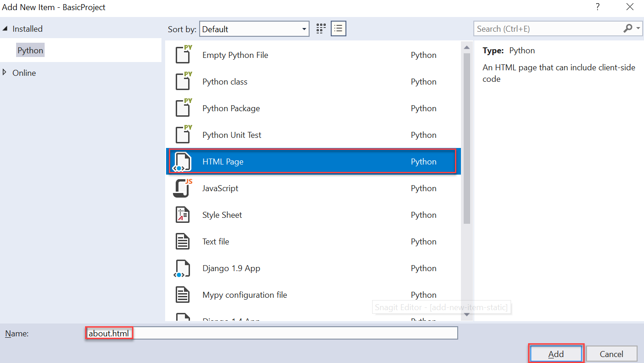This screenshot has width=644, height=363.
Task: Expand the Online templates section
Action: click(x=5, y=73)
